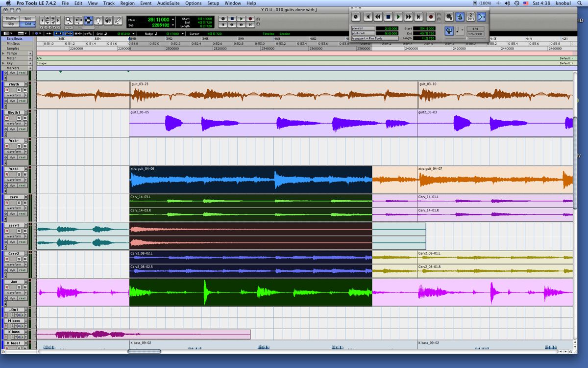Solo the rhyth track
Viewport: 588px width, 368px height.
point(19,90)
